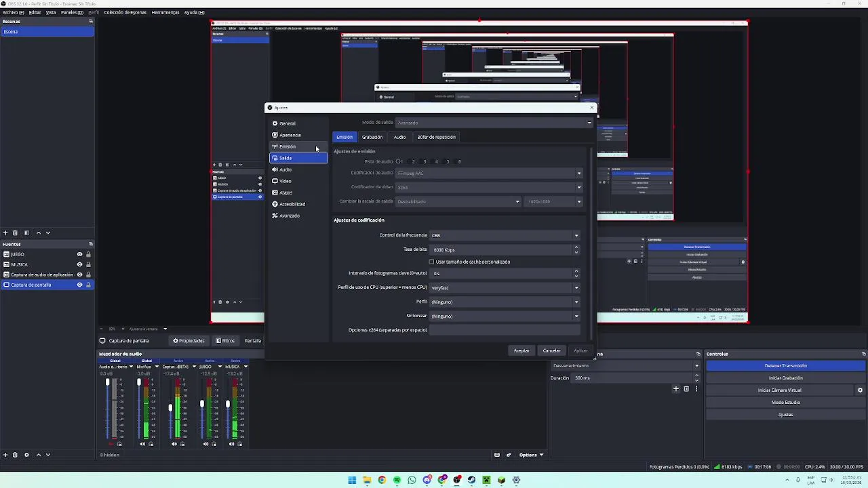Hide Captura de pantalla source eye
Viewport: 868px width, 488px height.
click(79, 285)
